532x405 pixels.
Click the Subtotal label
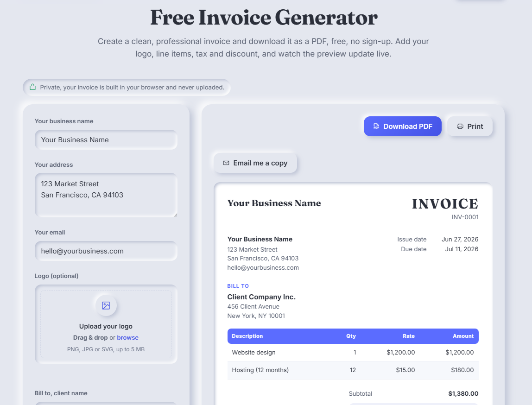click(361, 393)
